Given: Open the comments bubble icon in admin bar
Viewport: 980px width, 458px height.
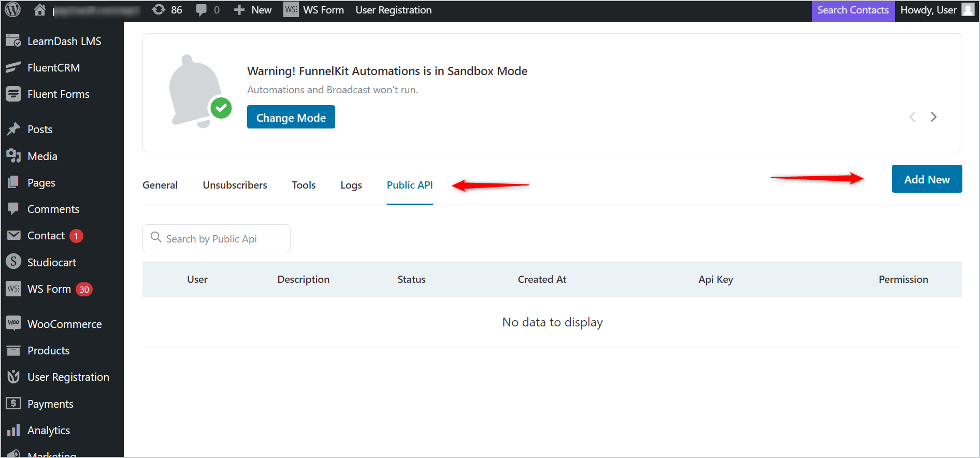Looking at the screenshot, I should pos(201,10).
